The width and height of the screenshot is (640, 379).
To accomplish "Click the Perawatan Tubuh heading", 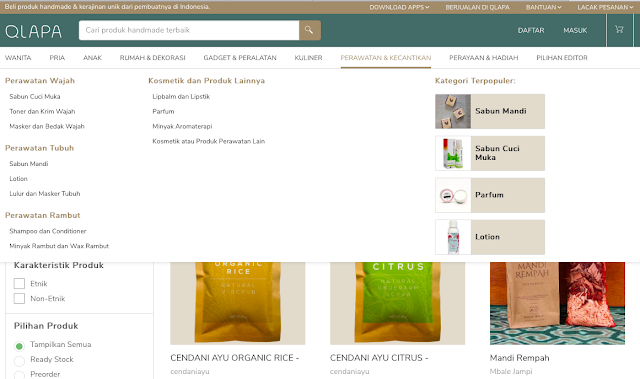I will (39, 148).
